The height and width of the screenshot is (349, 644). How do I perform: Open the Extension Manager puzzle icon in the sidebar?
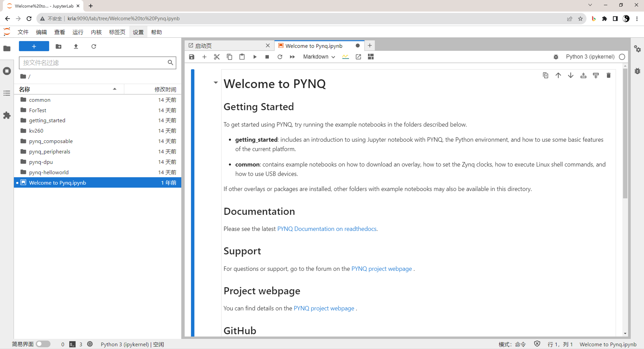point(7,115)
